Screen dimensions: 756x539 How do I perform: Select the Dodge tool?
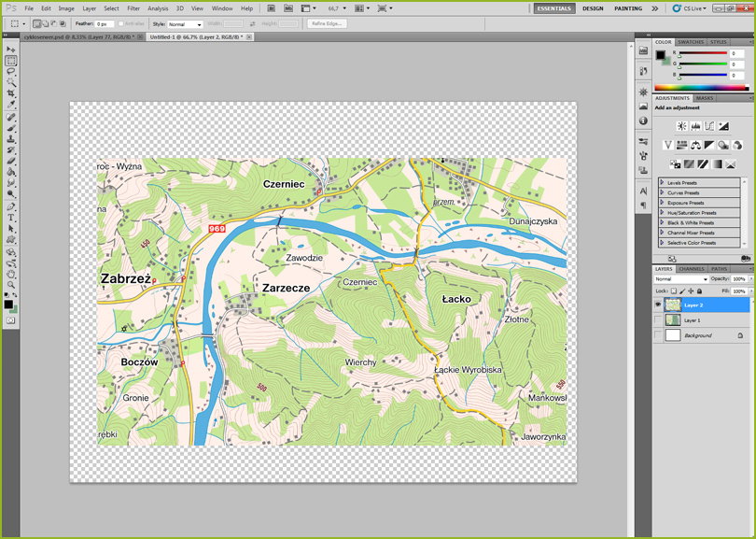10,193
